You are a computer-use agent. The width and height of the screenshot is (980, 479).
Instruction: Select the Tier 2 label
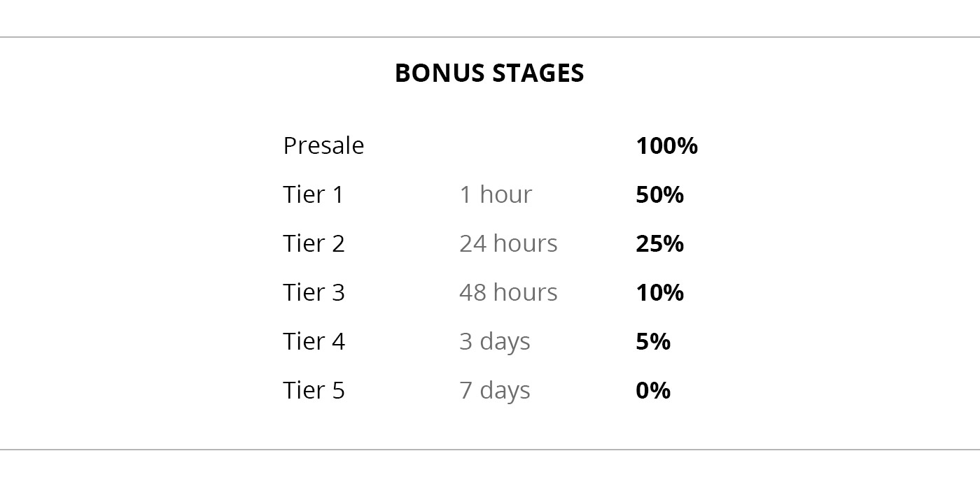coord(314,243)
